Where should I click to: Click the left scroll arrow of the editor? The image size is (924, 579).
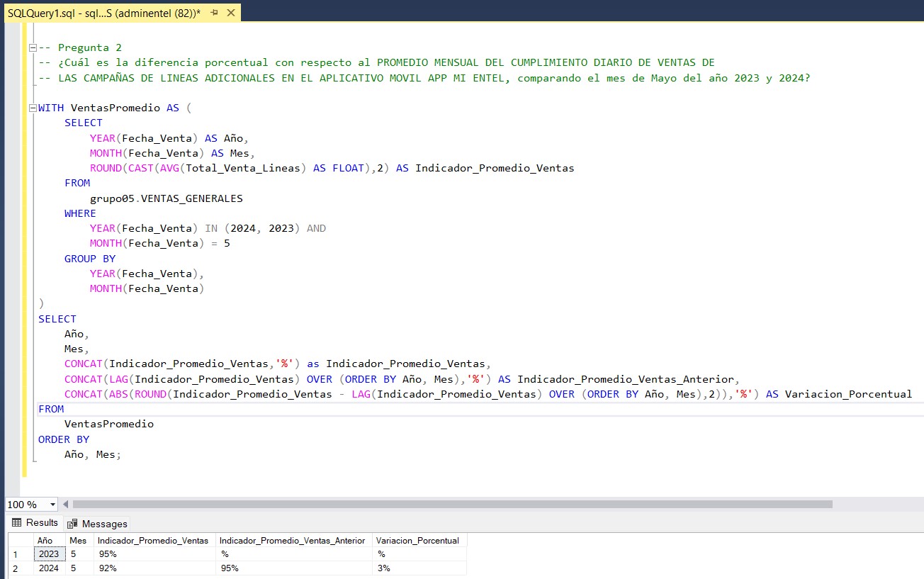pyautogui.click(x=66, y=505)
